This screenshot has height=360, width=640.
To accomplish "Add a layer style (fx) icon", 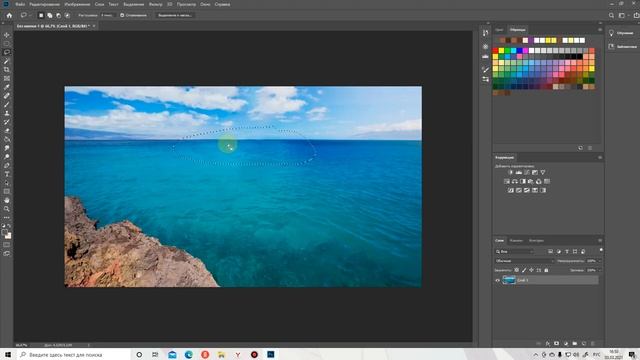I will click(547, 344).
